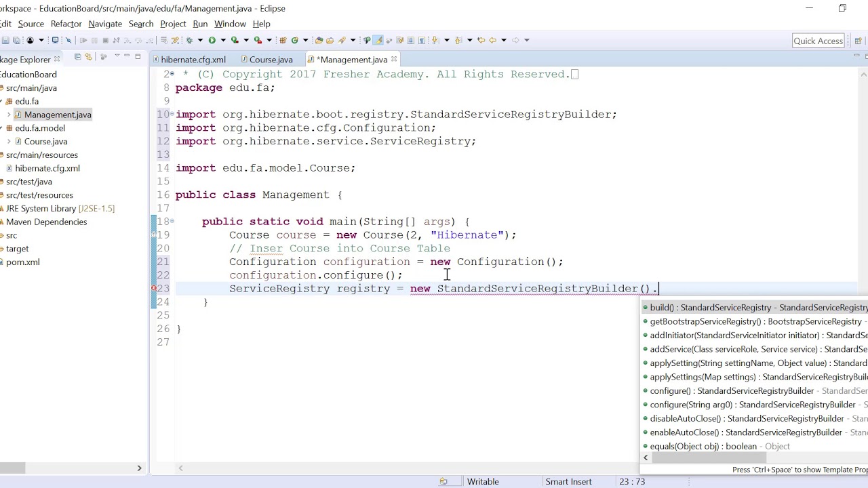
Task: Click the Quick Access search field
Action: point(818,41)
